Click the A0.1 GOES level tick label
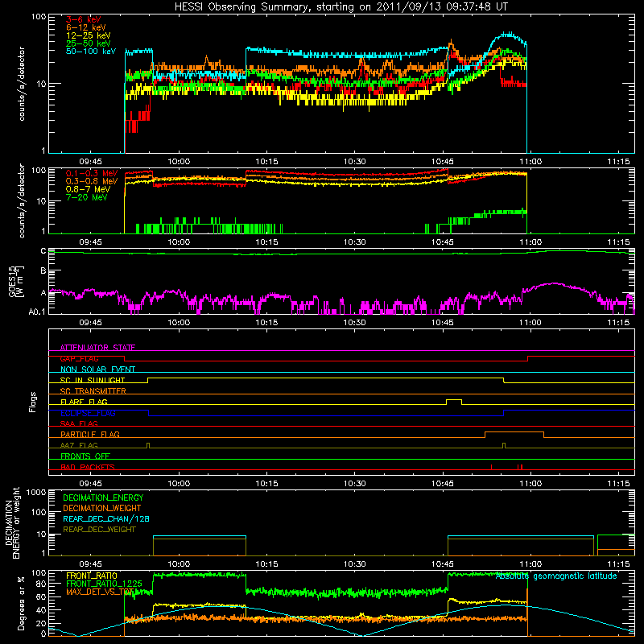Viewport: 644px width, 644px height. [x=36, y=312]
